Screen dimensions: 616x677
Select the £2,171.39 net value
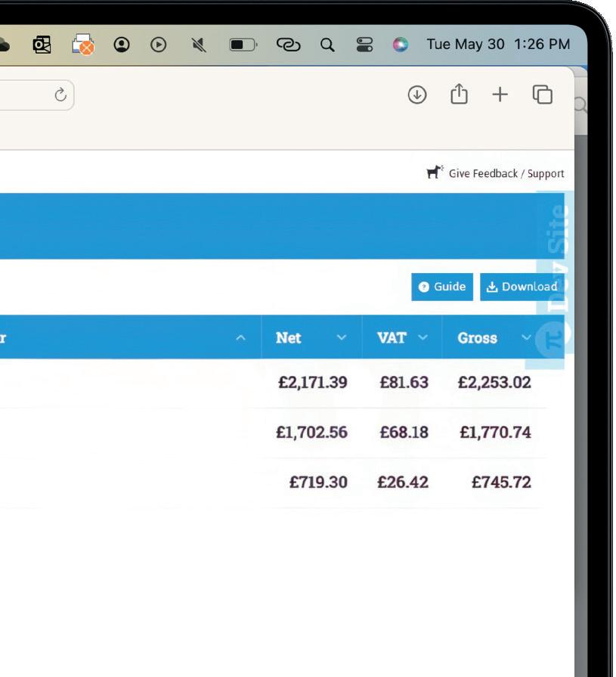313,383
